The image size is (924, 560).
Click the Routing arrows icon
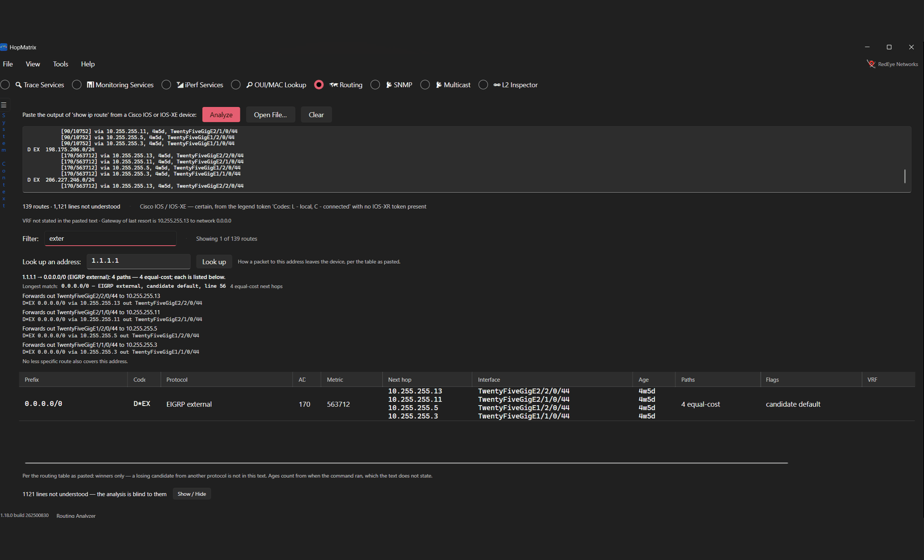pyautogui.click(x=334, y=85)
